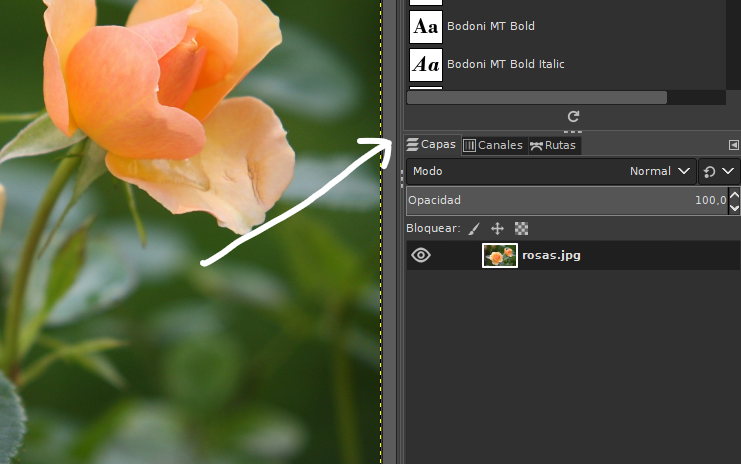Image resolution: width=741 pixels, height=464 pixels.
Task: Select the Bodoni MT Bold Italic font name
Action: pyautogui.click(x=505, y=65)
